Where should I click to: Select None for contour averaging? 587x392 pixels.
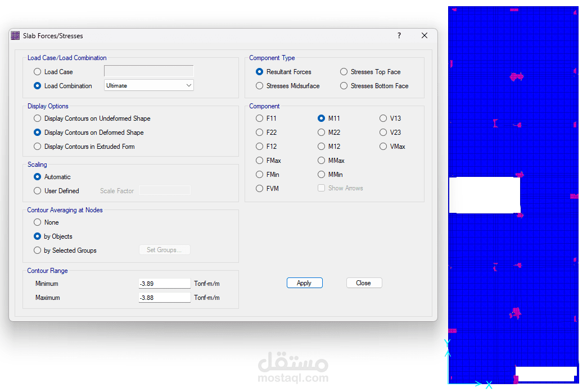38,222
